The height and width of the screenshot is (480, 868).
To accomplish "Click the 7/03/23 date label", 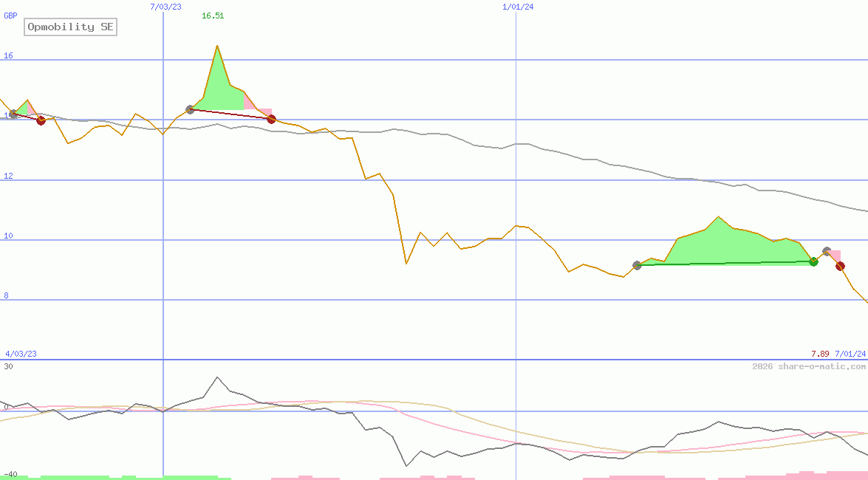I will tap(165, 7).
